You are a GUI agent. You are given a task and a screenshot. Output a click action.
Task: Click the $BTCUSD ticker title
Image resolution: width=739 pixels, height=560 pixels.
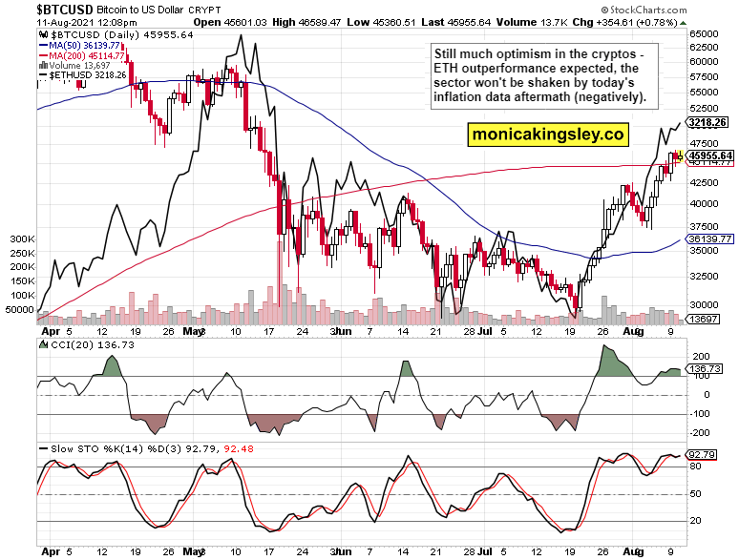(38, 8)
